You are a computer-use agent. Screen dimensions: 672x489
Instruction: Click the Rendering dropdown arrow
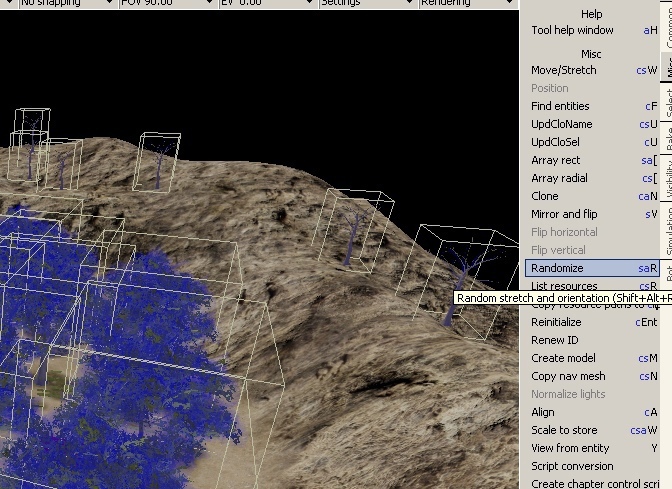pos(510,3)
